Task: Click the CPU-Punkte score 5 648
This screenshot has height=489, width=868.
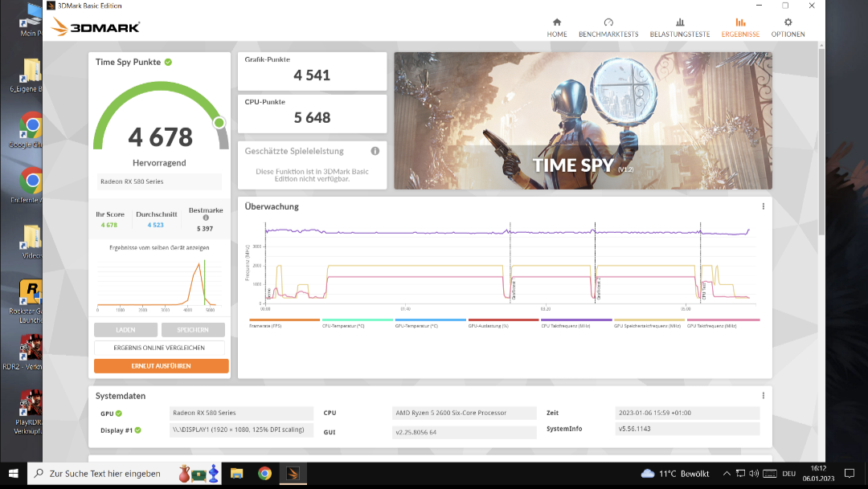Action: pyautogui.click(x=312, y=118)
